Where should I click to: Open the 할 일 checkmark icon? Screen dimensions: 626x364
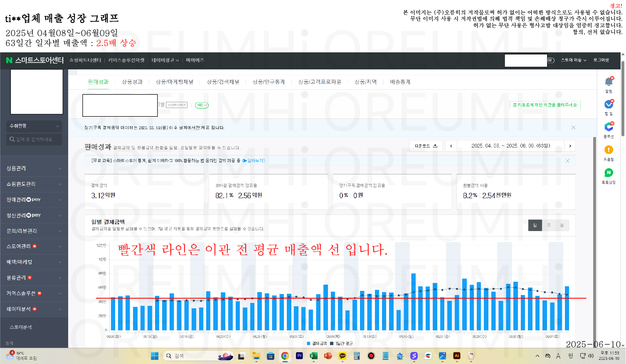(609, 104)
